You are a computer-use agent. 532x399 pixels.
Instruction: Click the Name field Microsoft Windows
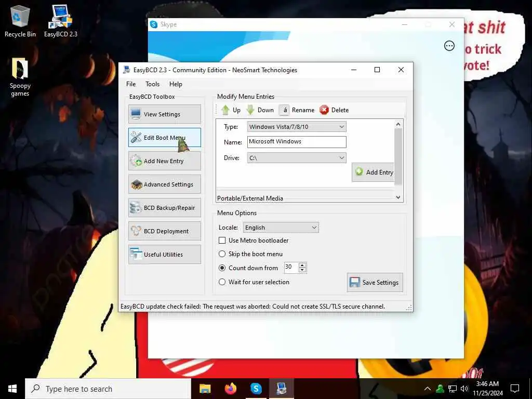297,142
